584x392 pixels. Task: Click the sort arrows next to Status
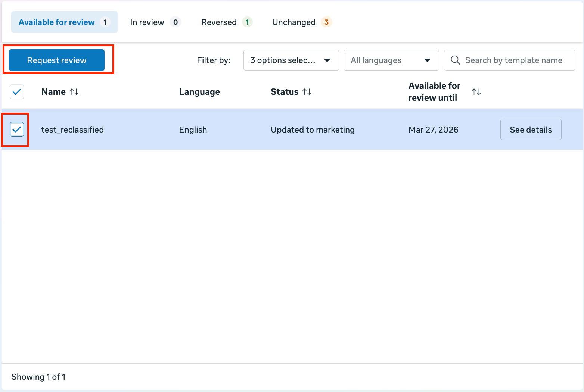pyautogui.click(x=307, y=92)
